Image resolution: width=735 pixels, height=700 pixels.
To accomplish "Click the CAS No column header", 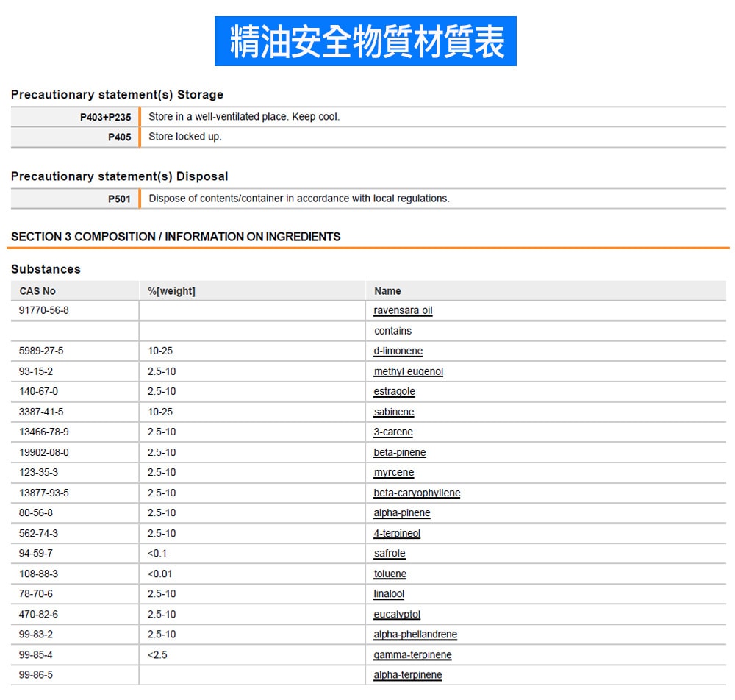I will click(37, 291).
